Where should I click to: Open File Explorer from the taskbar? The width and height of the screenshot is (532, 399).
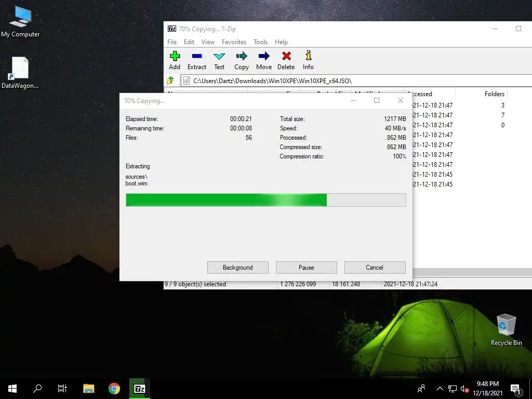88,389
